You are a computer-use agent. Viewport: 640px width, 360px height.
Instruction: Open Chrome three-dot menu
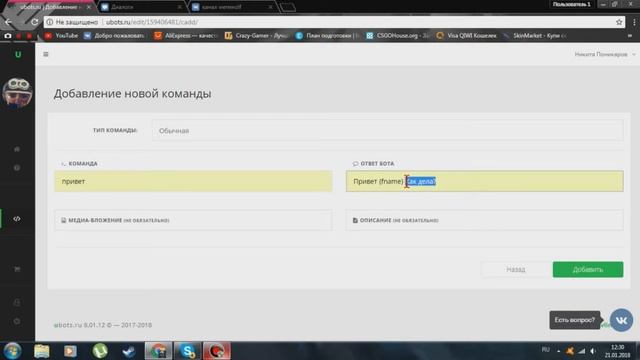634,22
